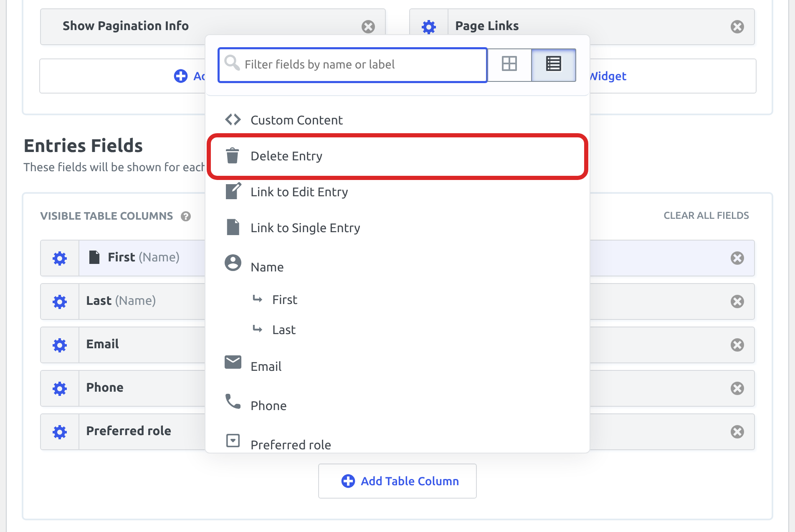Image resolution: width=795 pixels, height=532 pixels.
Task: Click the First (Name) column label
Action: [x=144, y=257]
